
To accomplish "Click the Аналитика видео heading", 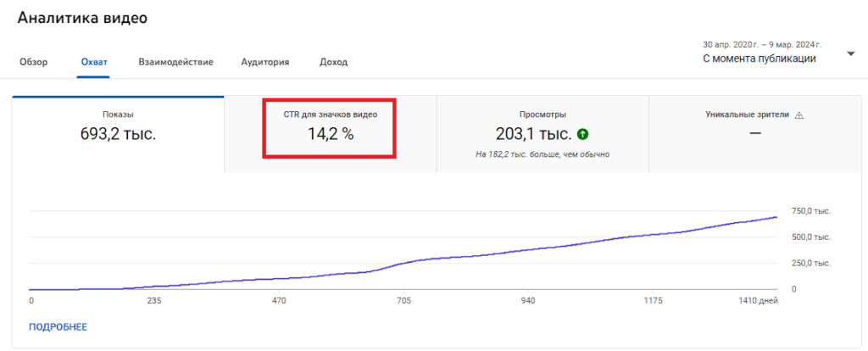I will coord(81,18).
